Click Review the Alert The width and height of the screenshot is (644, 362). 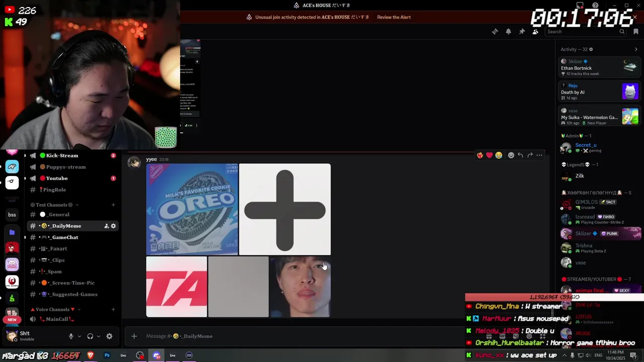click(394, 17)
